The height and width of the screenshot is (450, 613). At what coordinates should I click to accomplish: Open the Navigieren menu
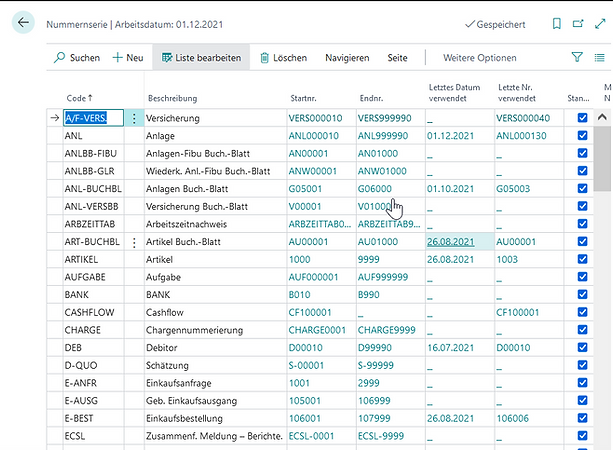point(347,58)
